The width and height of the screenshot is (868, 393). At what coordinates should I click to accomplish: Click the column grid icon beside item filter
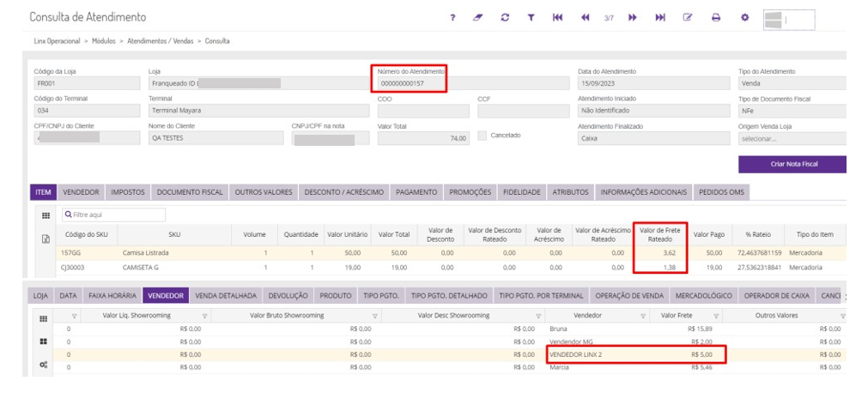click(46, 215)
